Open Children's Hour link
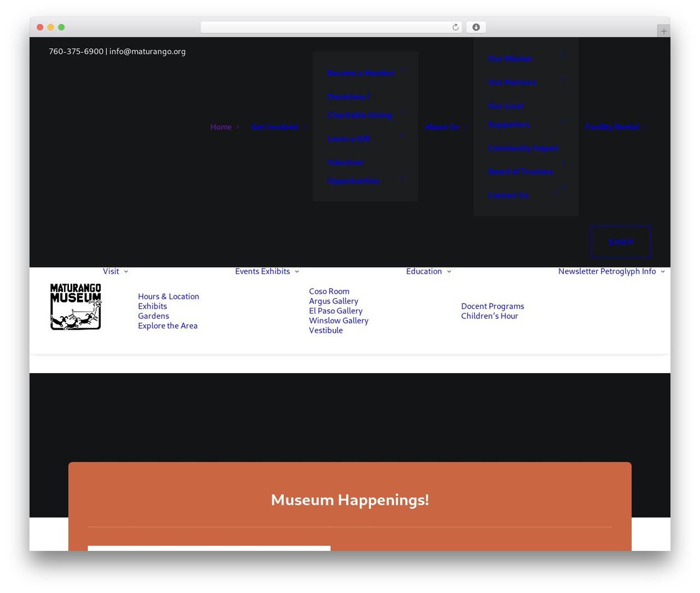 pos(489,316)
